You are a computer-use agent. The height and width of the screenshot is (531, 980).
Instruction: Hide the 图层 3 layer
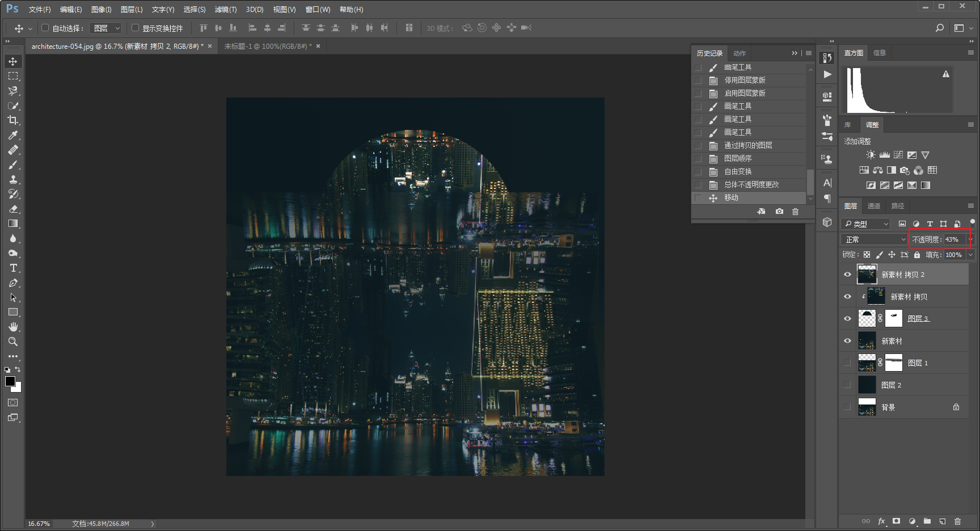[x=847, y=319]
